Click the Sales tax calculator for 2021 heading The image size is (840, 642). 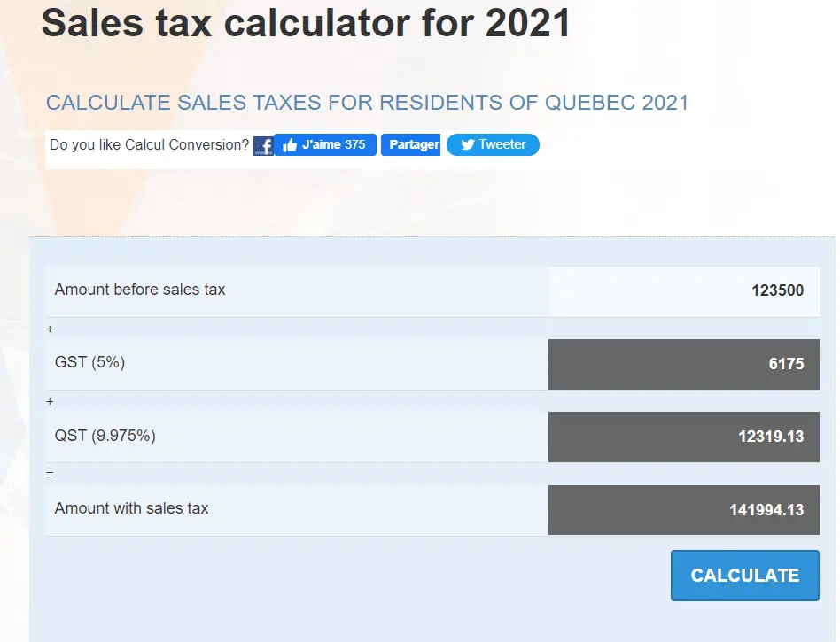click(306, 23)
